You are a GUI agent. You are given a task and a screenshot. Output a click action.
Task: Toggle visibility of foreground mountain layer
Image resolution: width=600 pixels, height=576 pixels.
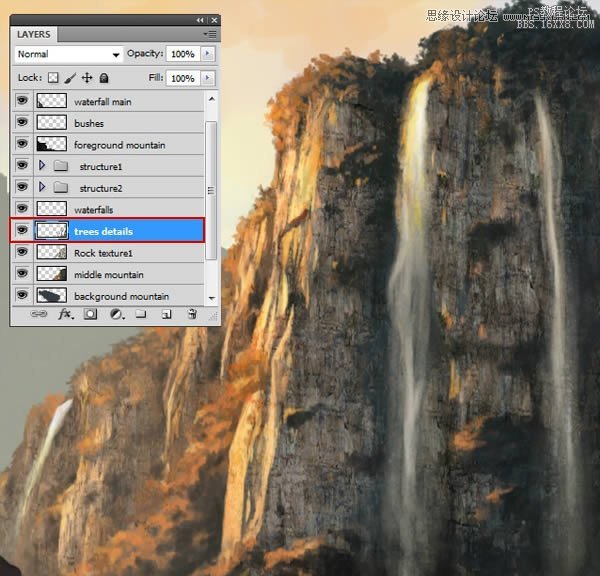pyautogui.click(x=22, y=144)
